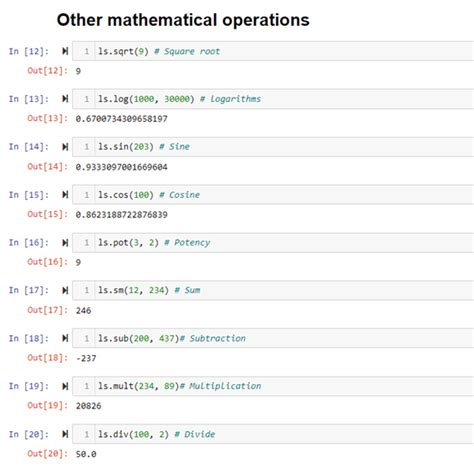
Task: Click the In [18]: prompt label
Action: (x=29, y=338)
